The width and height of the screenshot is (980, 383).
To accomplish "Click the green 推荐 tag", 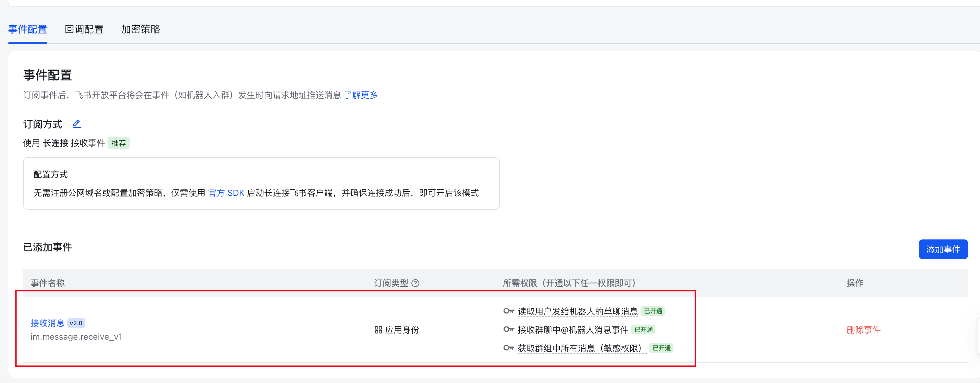I will (118, 143).
